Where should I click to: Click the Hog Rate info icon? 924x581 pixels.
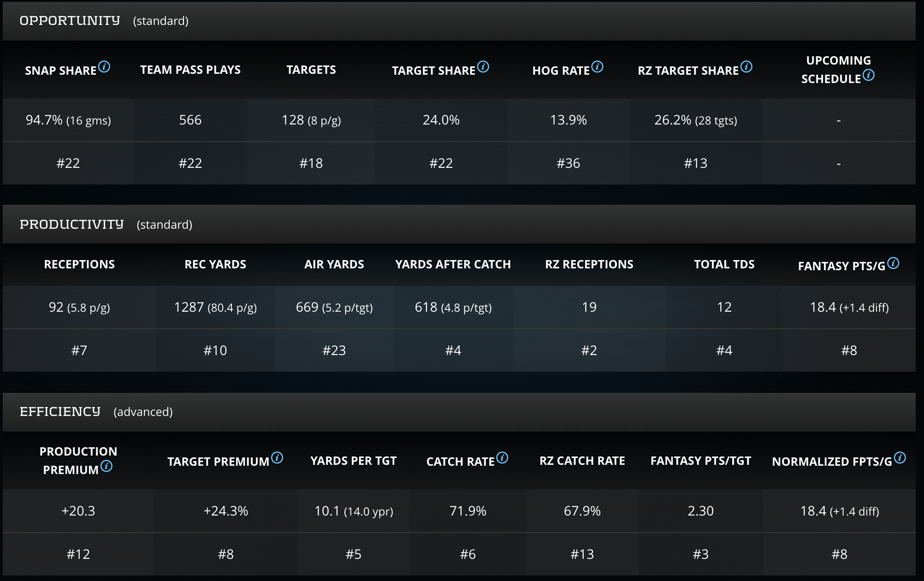[x=598, y=67]
